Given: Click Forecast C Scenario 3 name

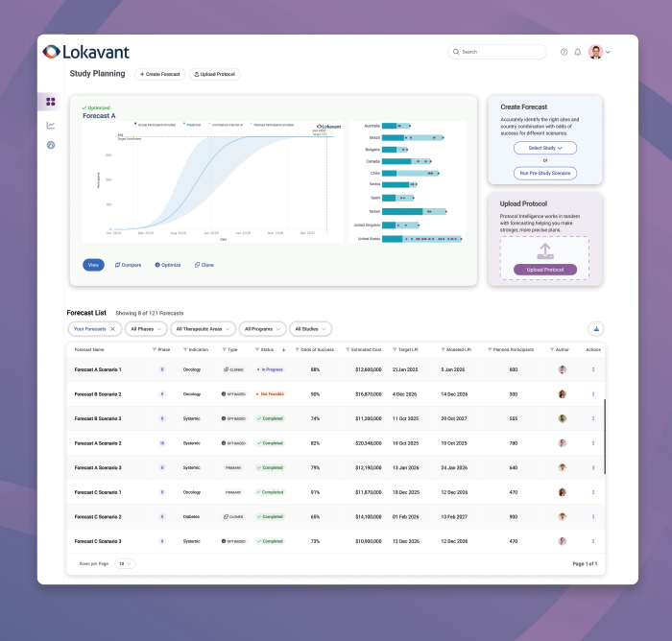Looking at the screenshot, I should 98,541.
